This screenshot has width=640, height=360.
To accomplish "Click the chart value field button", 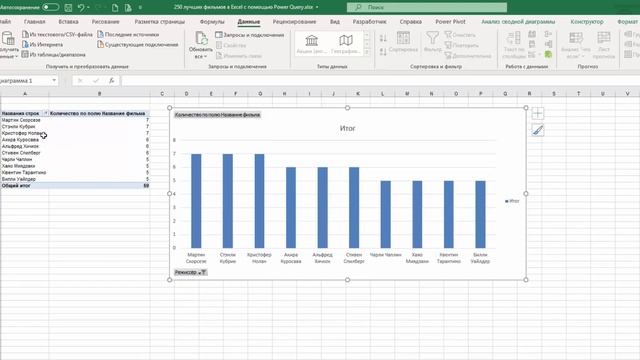I will point(218,115).
